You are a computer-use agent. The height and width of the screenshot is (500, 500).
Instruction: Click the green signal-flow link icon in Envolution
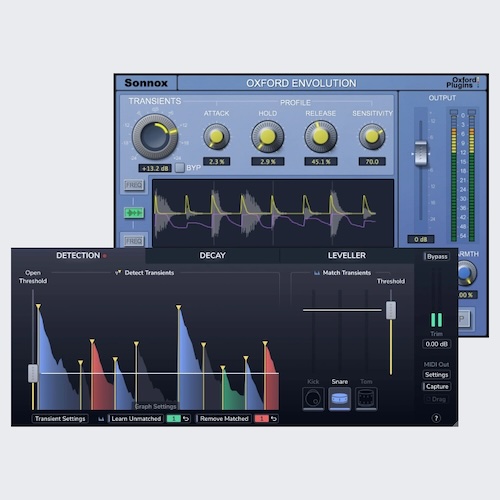tap(134, 213)
